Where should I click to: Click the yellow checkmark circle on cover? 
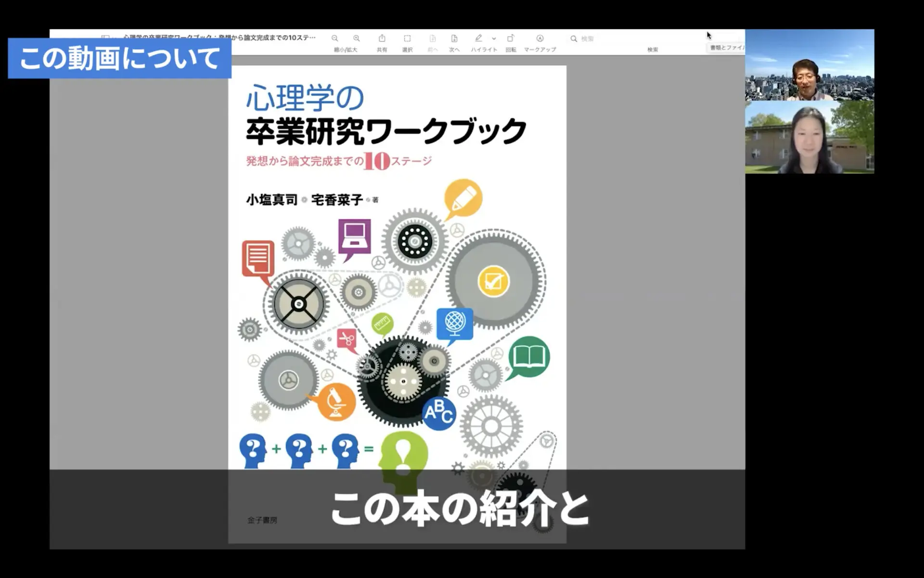[x=493, y=281]
